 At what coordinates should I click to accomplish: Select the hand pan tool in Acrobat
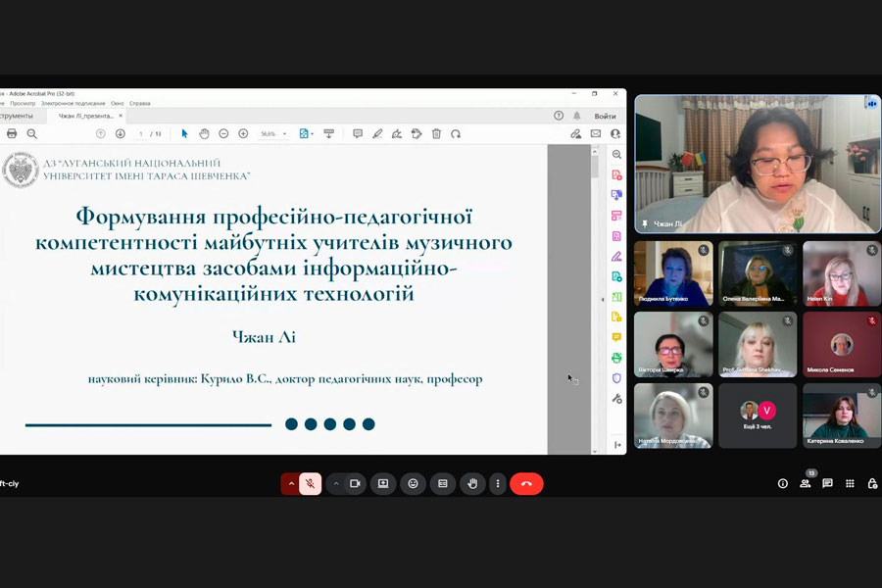204,133
